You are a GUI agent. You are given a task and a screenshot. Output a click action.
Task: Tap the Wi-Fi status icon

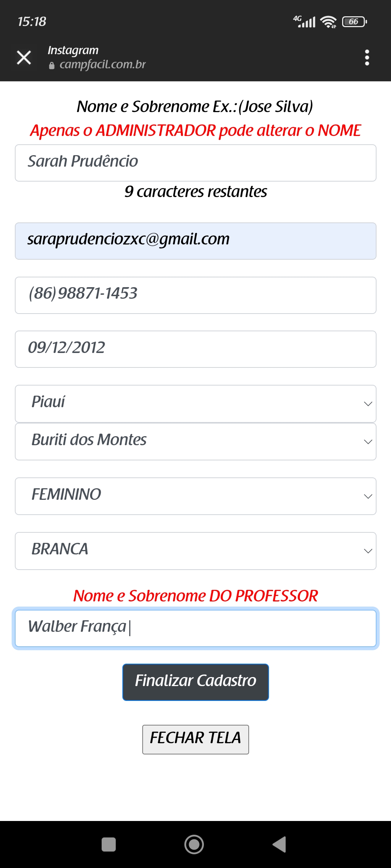tap(328, 22)
